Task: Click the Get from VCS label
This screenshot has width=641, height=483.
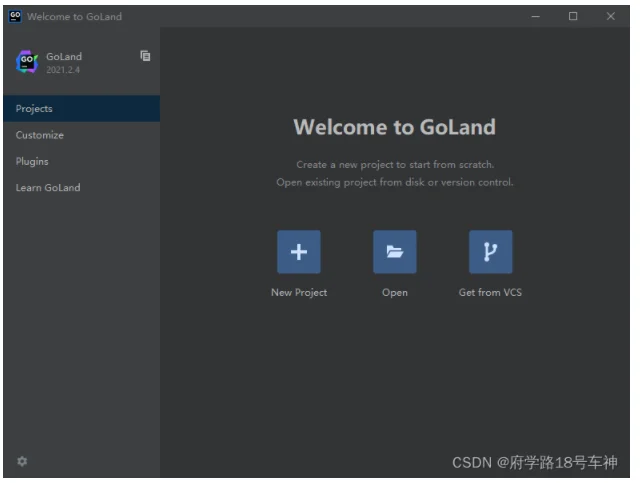Action: coord(490,292)
